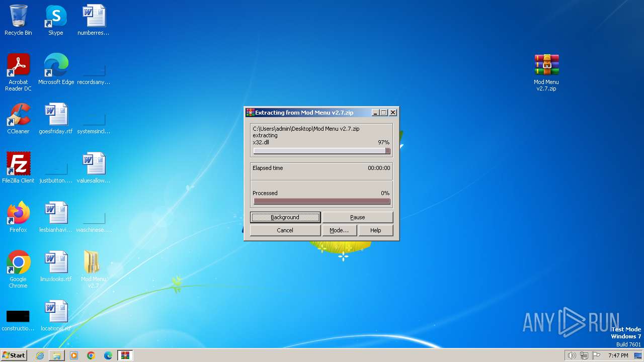The width and height of the screenshot is (644, 362).
Task: Select goesfriday.rtf document
Action: coord(56,119)
